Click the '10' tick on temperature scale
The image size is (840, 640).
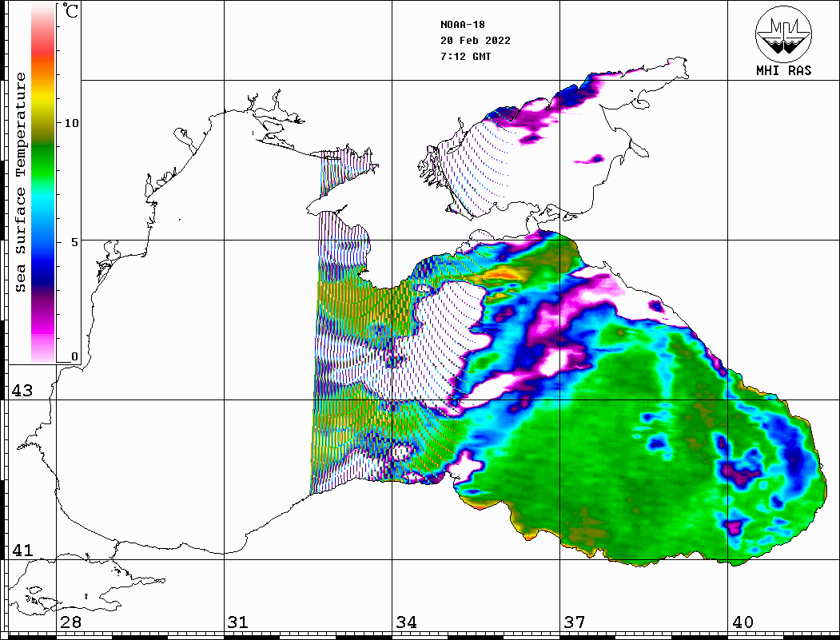(x=71, y=123)
